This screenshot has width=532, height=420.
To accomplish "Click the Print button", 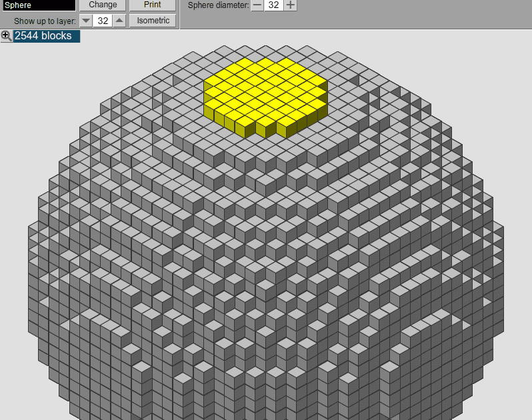I will [x=153, y=5].
